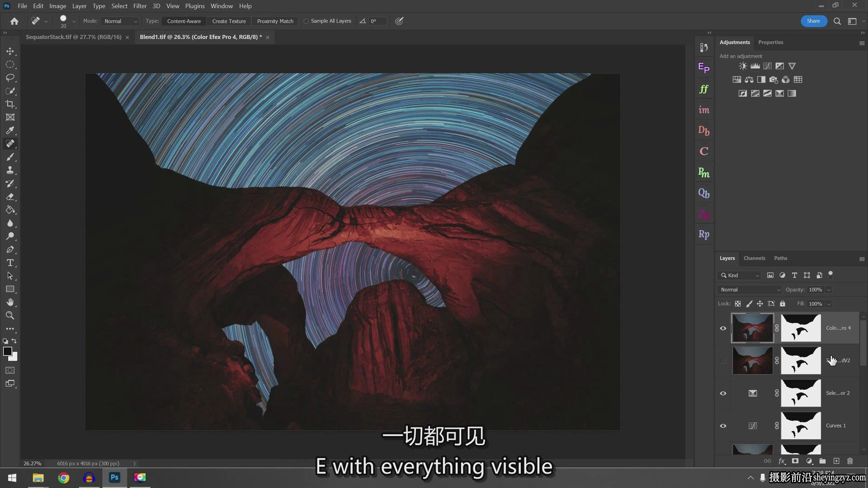
Task: Select the Zoom tool
Action: coord(10,315)
